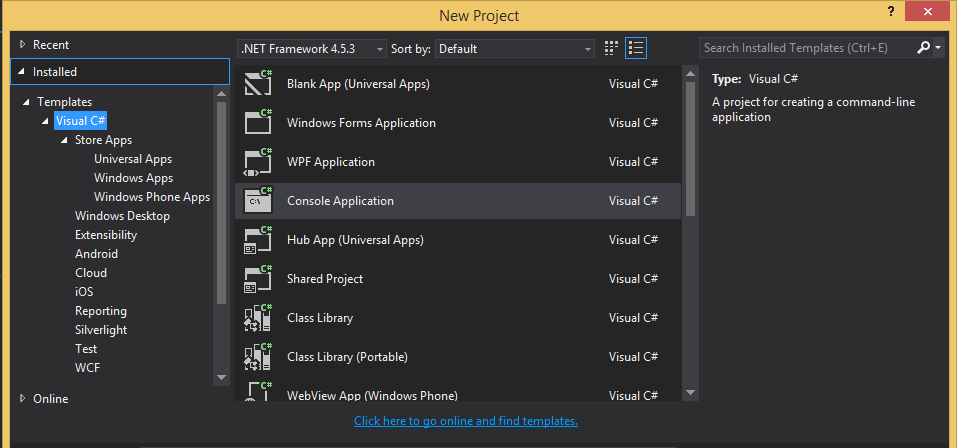The image size is (957, 448).
Task: Select the WCF category
Action: pyautogui.click(x=87, y=367)
